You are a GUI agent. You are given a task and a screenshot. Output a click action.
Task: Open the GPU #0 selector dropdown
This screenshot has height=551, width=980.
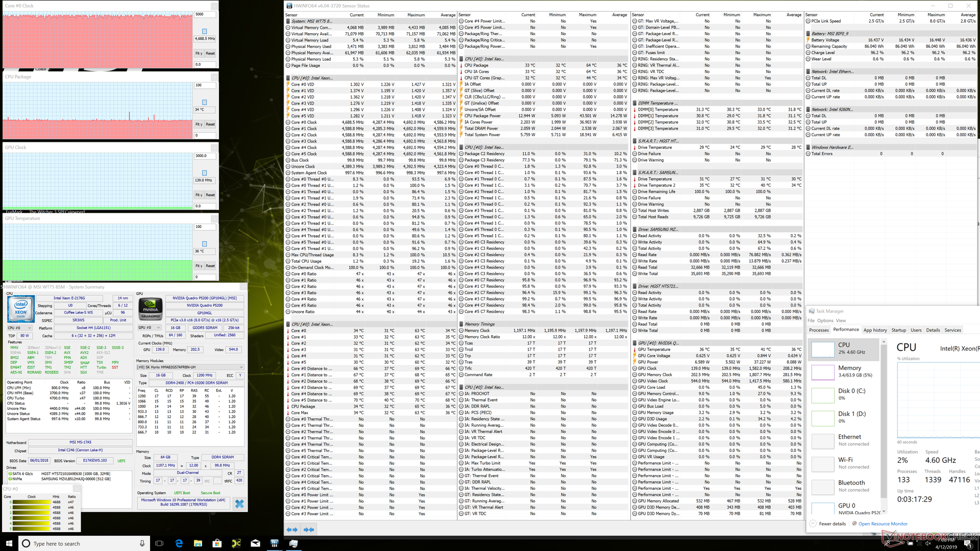150,328
